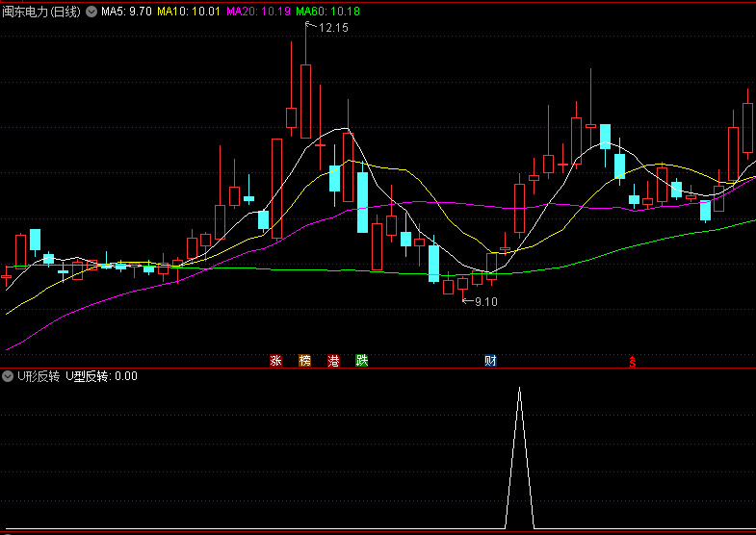Select the white MA5: 9.70 legend label
Image resolution: width=756 pixels, height=535 pixels.
[x=126, y=12]
